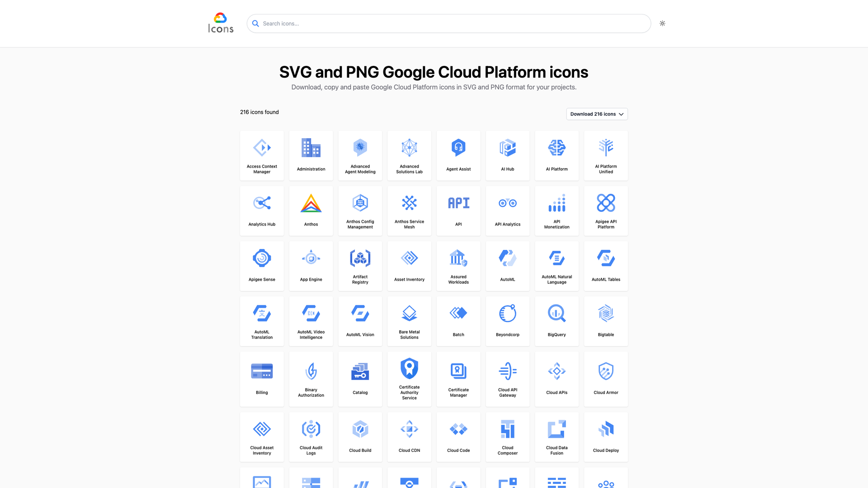868x488 pixels.
Task: Click inside the Search icons field
Action: pos(448,23)
